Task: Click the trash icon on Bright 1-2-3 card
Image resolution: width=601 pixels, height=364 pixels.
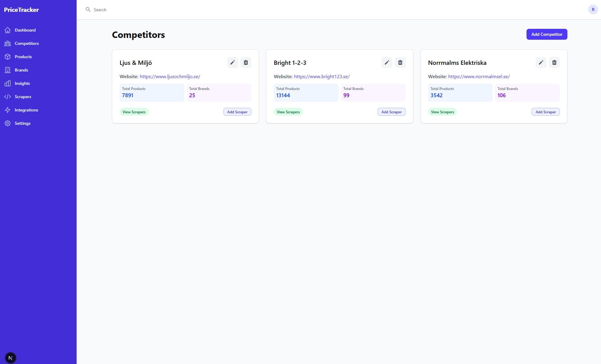Action: click(400, 63)
